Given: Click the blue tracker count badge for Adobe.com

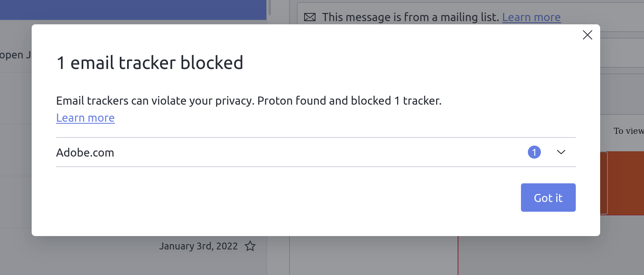Looking at the screenshot, I should pos(534,152).
